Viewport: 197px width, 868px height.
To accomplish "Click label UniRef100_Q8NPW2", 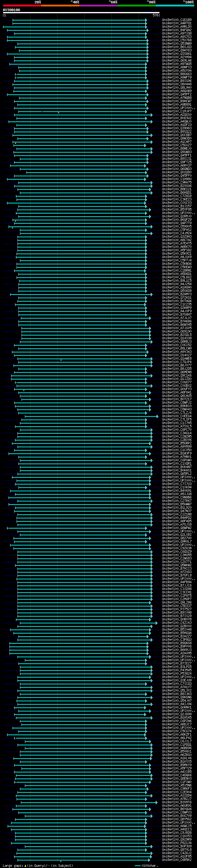I will pos(177,528).
